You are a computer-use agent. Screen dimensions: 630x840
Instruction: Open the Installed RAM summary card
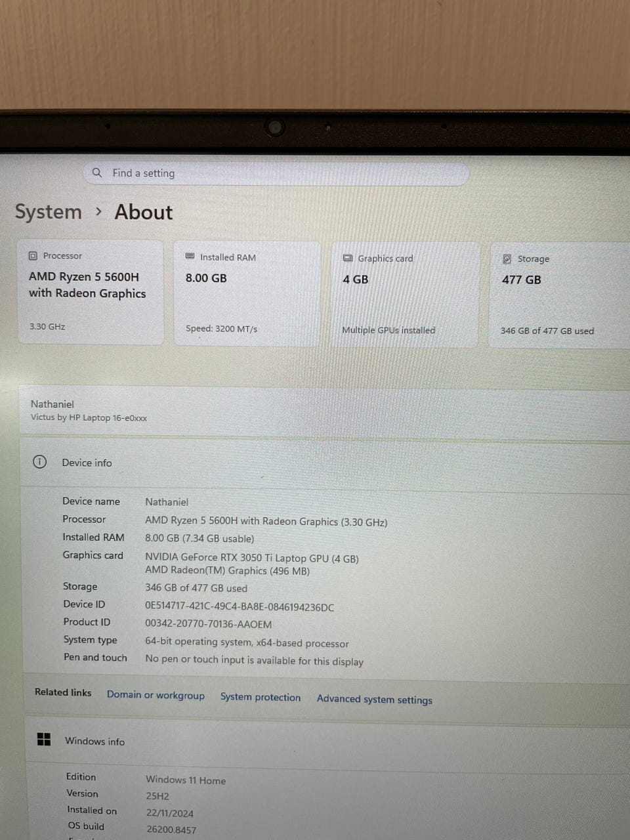(x=247, y=293)
